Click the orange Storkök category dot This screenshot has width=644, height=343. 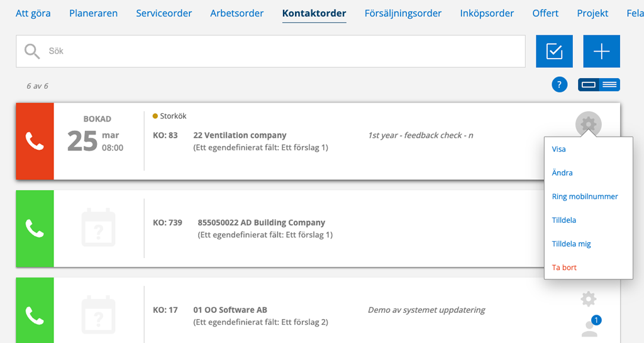[155, 116]
